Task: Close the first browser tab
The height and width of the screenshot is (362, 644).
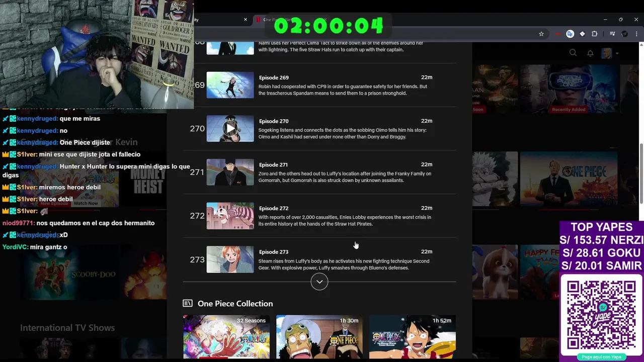Action: coord(246,20)
